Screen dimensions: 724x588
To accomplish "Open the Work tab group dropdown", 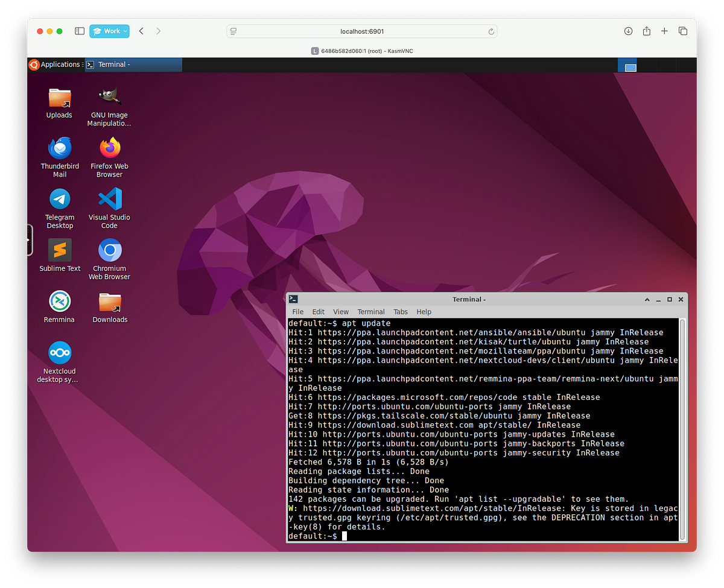I will click(109, 31).
